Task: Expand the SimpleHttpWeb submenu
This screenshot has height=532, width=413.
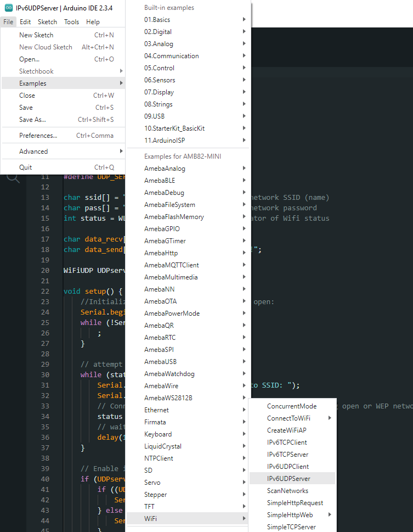Action: click(x=290, y=515)
